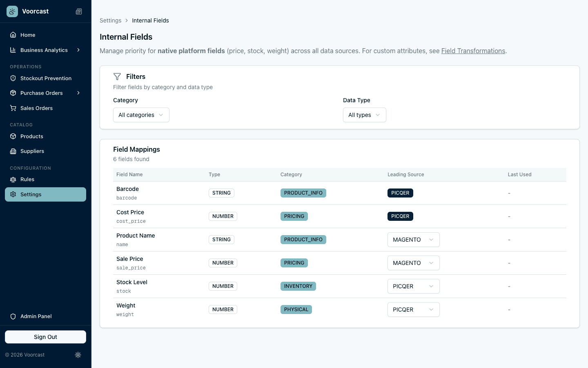Select the shield icon for Stockout Prevention

pos(13,78)
